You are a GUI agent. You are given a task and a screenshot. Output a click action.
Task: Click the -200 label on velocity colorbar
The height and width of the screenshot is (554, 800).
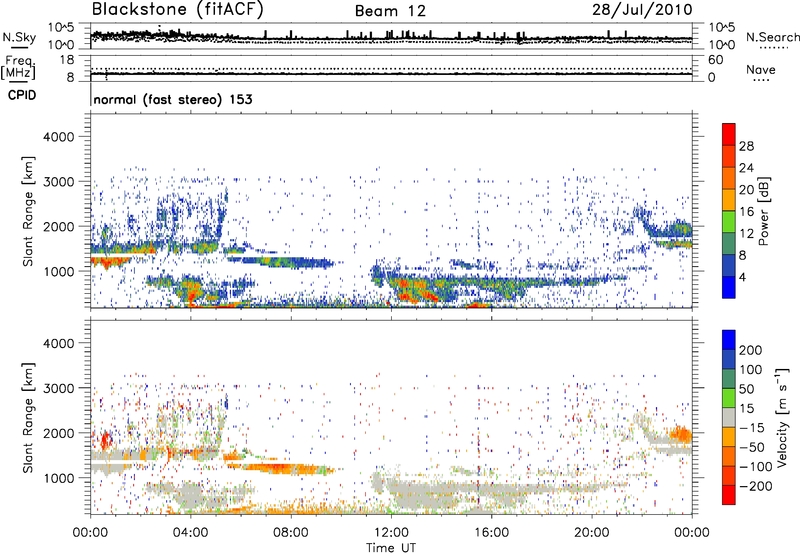pos(755,486)
